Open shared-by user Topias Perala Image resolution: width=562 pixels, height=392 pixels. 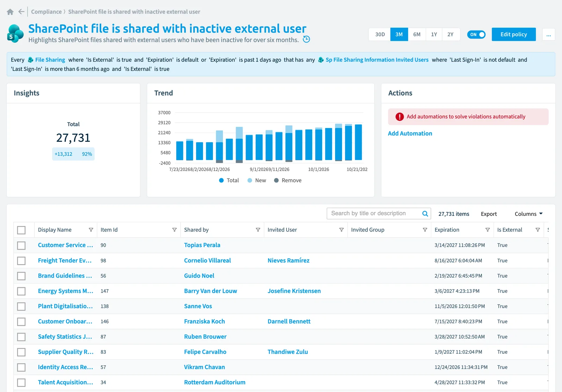click(x=202, y=245)
